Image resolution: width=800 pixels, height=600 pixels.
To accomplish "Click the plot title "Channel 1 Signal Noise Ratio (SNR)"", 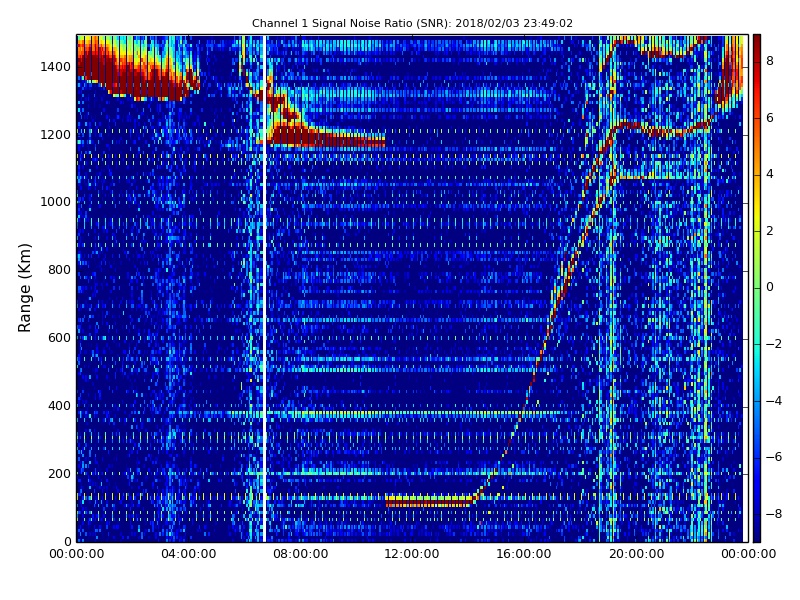I will [352, 23].
